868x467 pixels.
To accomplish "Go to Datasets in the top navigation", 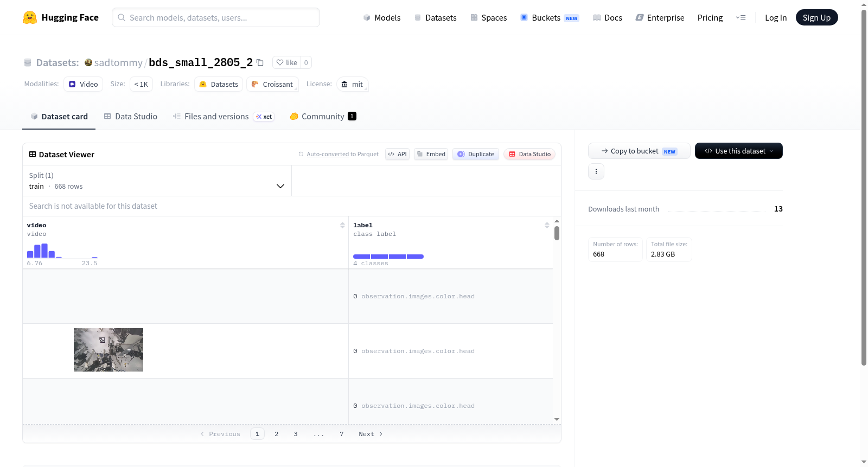I will click(x=436, y=17).
